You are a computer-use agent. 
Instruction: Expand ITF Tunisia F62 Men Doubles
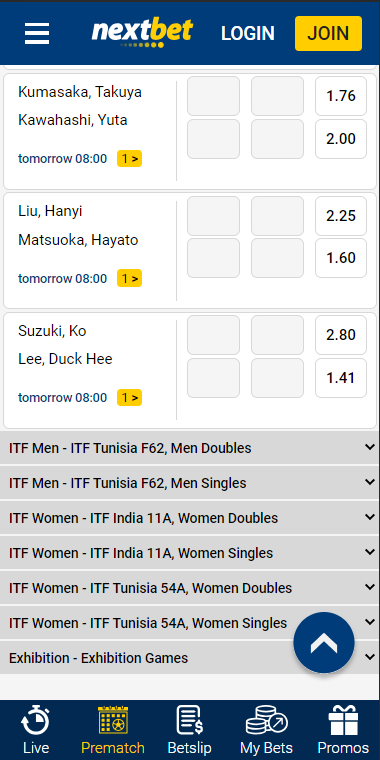tap(190, 448)
